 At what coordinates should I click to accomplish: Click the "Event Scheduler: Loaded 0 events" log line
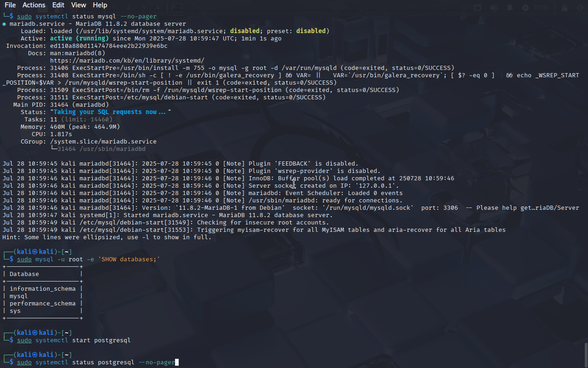pyautogui.click(x=203, y=193)
